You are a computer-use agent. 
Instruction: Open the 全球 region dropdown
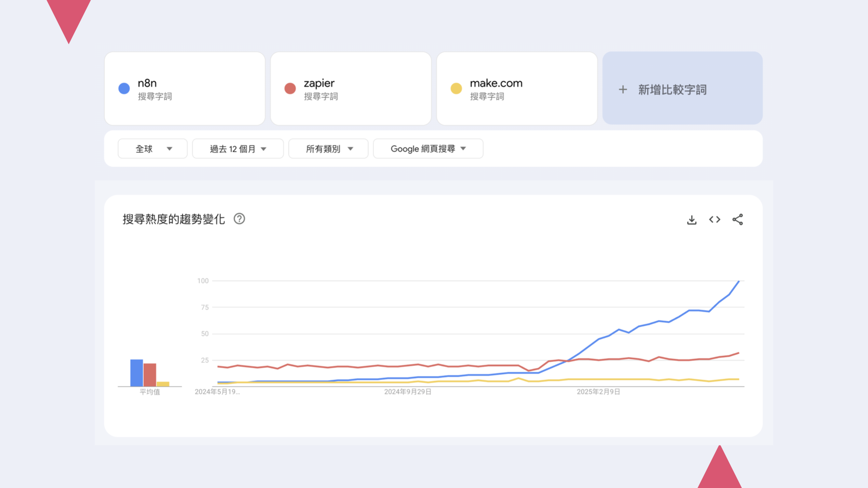tap(152, 149)
